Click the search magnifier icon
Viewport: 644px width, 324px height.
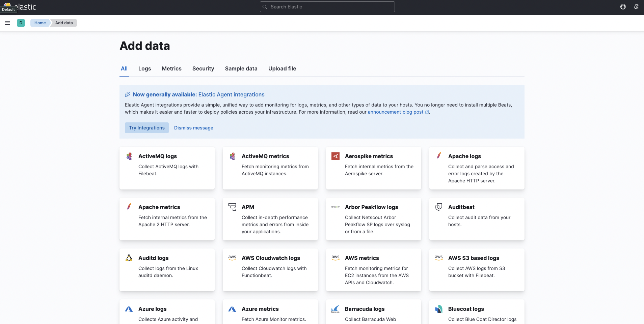click(265, 7)
